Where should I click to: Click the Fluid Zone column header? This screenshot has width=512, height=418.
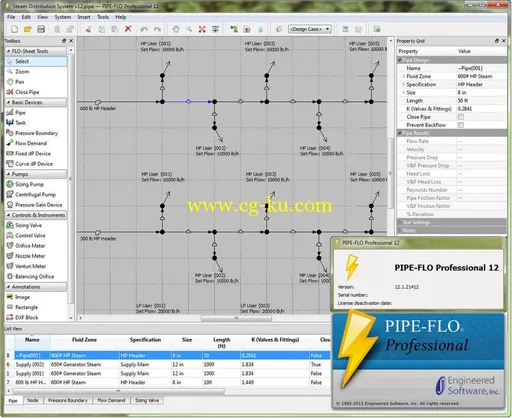point(84,343)
